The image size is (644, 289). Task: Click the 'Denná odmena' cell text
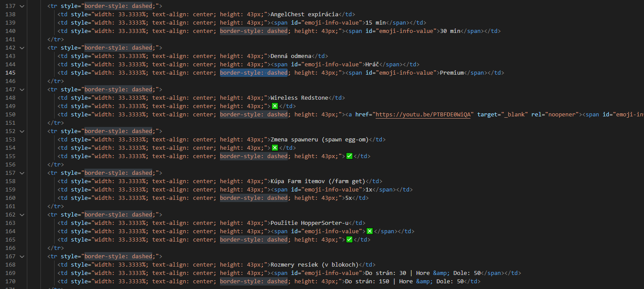click(291, 56)
